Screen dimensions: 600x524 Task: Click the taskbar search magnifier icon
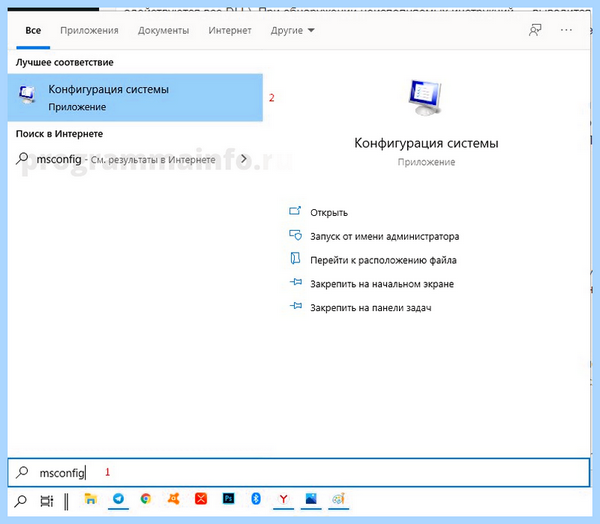[20, 501]
